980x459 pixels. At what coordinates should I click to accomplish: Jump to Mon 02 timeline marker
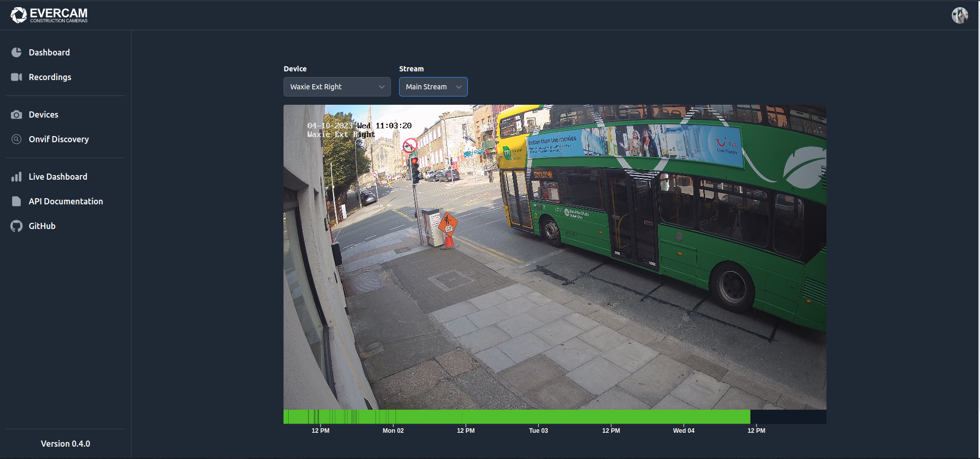click(393, 431)
